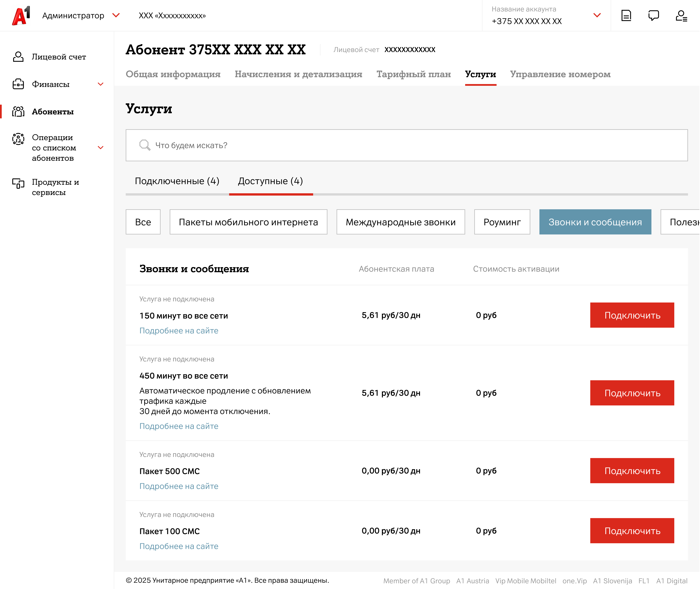Click the Лицевой счет sidebar icon
Viewport: 700px width, 589px height.
pos(18,57)
